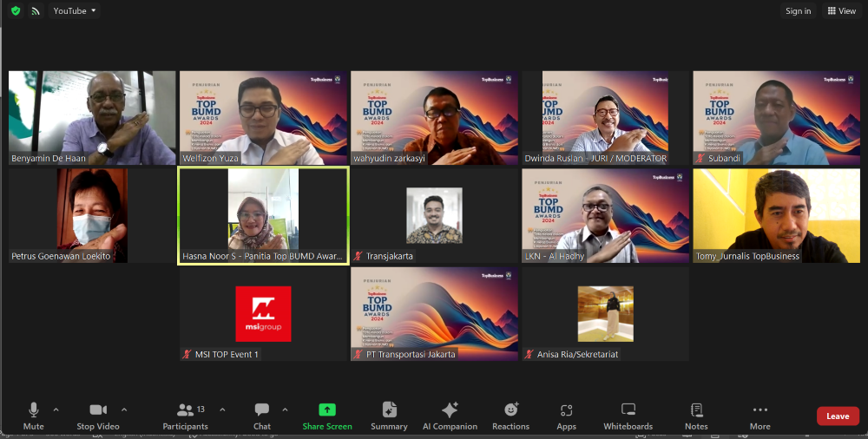Image resolution: width=868 pixels, height=439 pixels.
Task: Click muted mic icon on Anisa Ria/Sekretariat
Action: point(529,354)
